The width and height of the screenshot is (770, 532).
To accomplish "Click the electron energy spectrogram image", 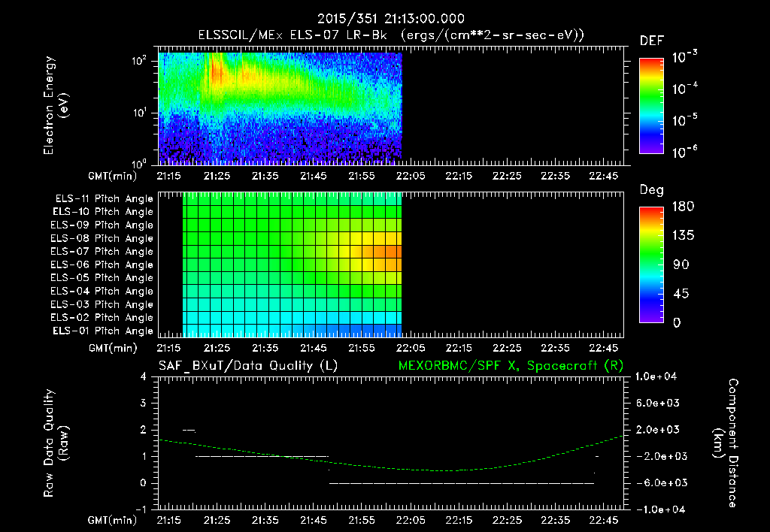I will [x=280, y=108].
